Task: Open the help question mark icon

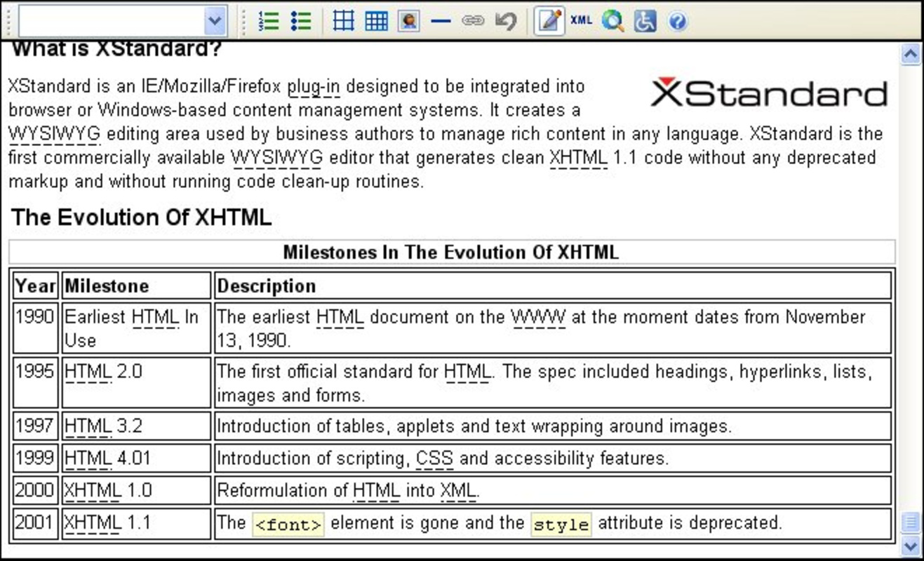Action: [x=677, y=21]
